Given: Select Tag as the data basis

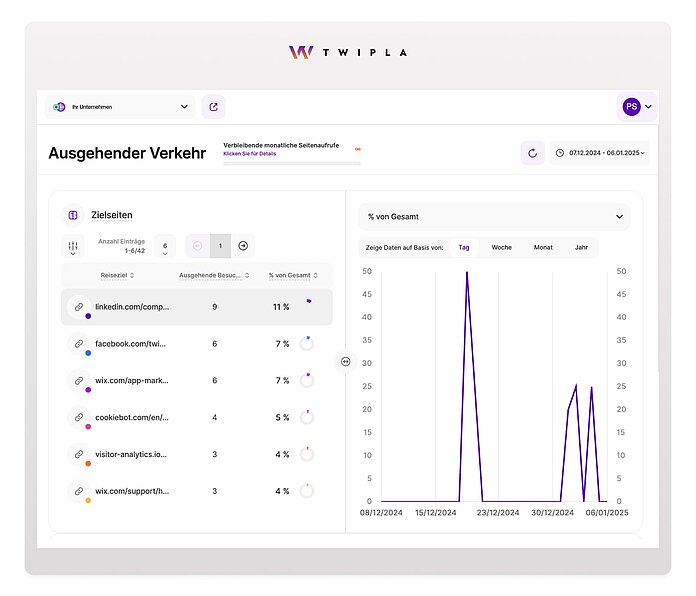Looking at the screenshot, I should pos(463,247).
